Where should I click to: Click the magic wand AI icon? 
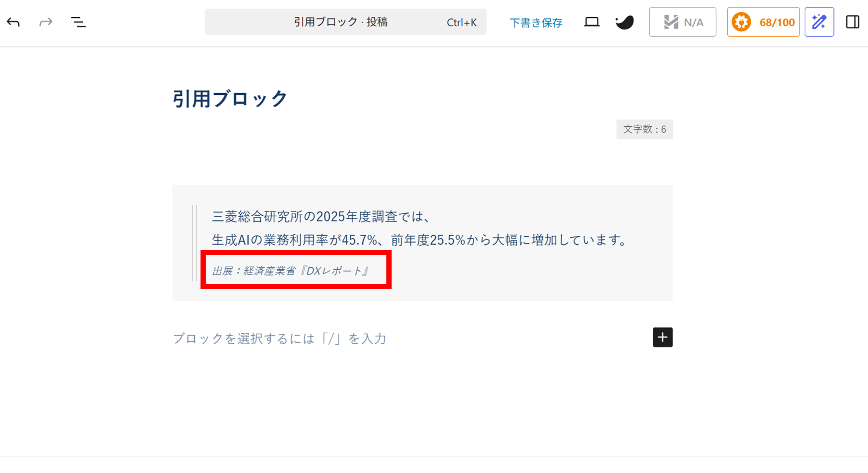point(819,22)
